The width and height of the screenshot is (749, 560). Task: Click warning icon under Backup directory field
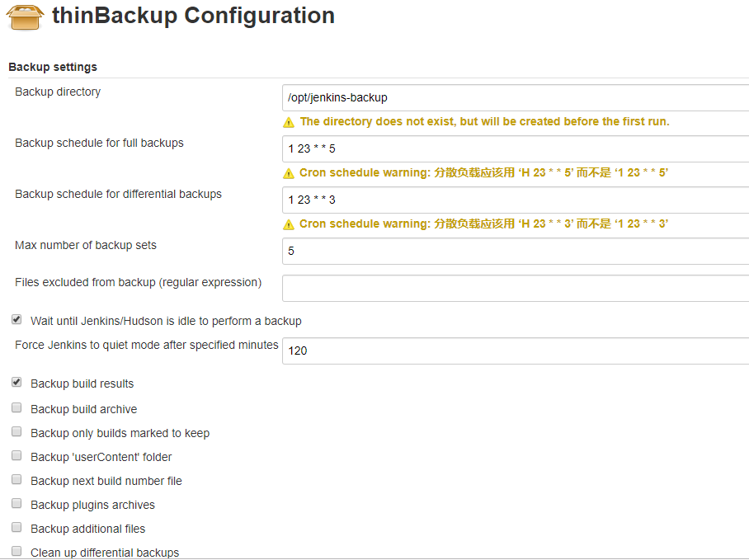(x=288, y=122)
